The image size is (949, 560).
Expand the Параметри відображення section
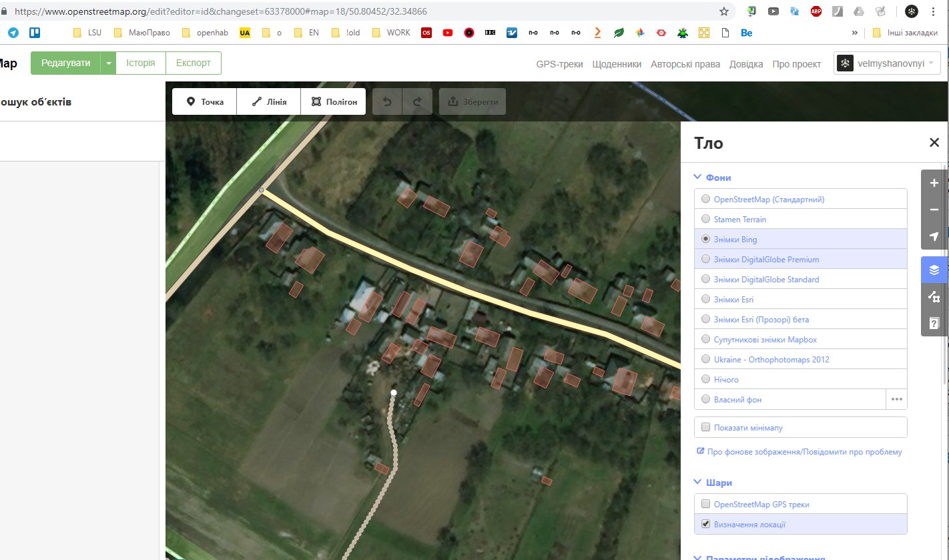point(759,557)
